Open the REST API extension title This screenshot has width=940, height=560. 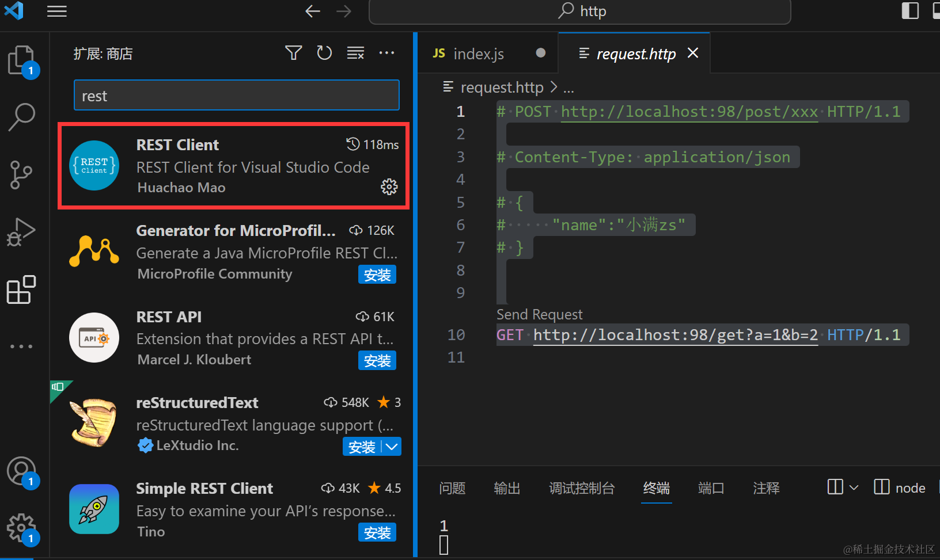click(169, 317)
